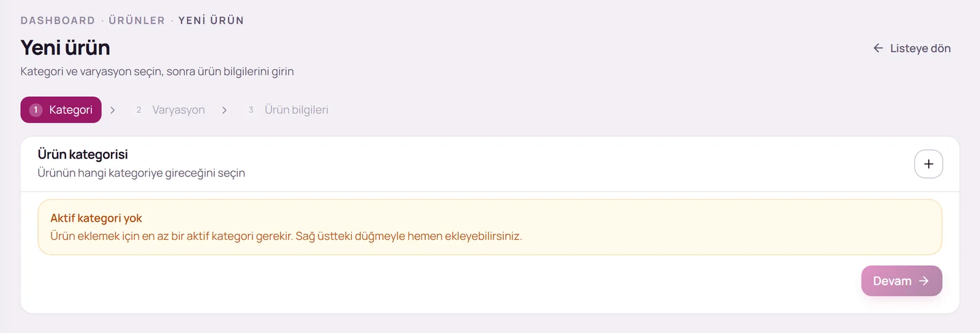The width and height of the screenshot is (980, 333).
Task: Continue with the Devam button
Action: [902, 281]
